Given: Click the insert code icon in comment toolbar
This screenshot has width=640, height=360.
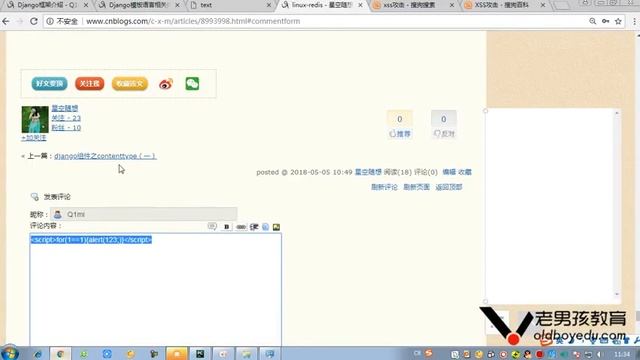Looking at the screenshot, I should pos(254,227).
